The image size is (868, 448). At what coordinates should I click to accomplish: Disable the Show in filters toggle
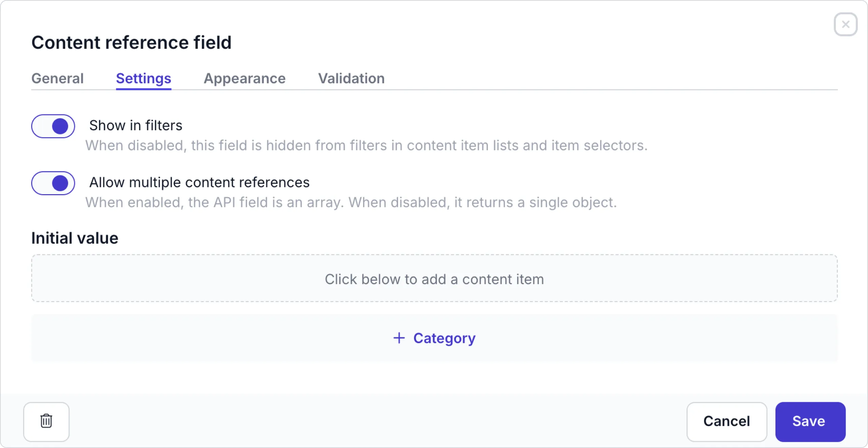(53, 126)
